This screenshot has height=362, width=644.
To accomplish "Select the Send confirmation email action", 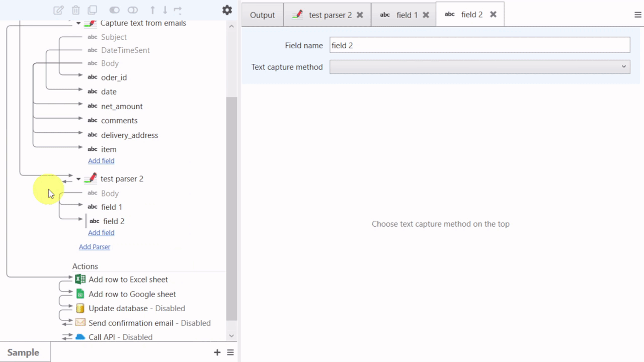I will click(149, 323).
